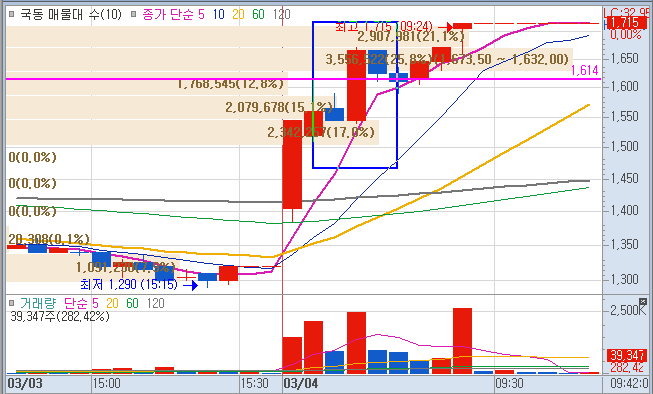
Task: Click the 282.42 value under volume tag
Action: (x=627, y=367)
